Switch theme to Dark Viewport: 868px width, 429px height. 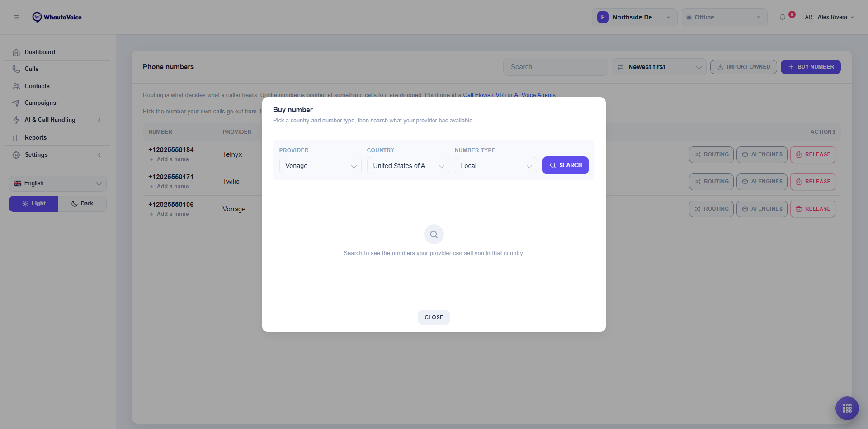tap(82, 204)
